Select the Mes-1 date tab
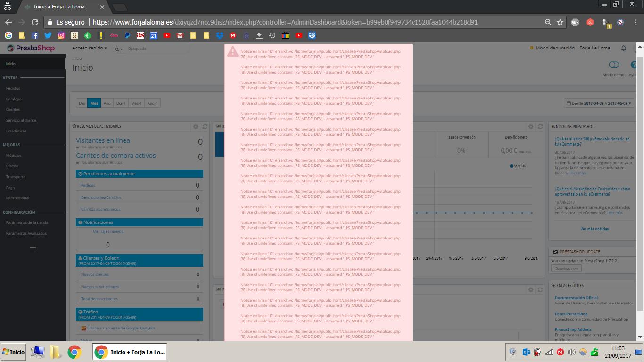The image size is (644, 362). coord(136,103)
